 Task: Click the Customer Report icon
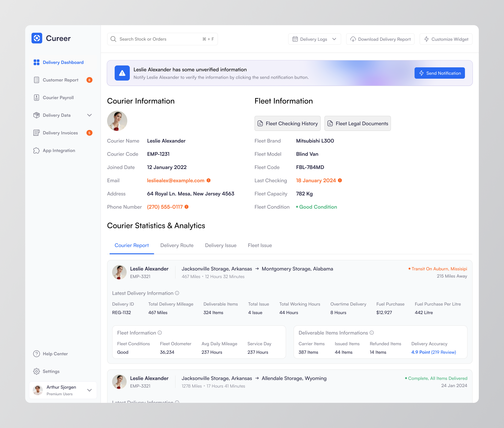36,80
